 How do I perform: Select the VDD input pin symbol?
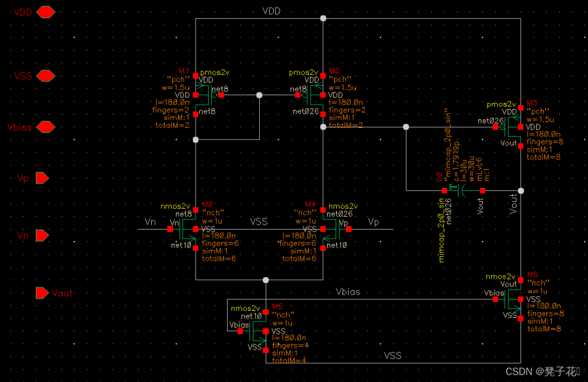pos(45,12)
